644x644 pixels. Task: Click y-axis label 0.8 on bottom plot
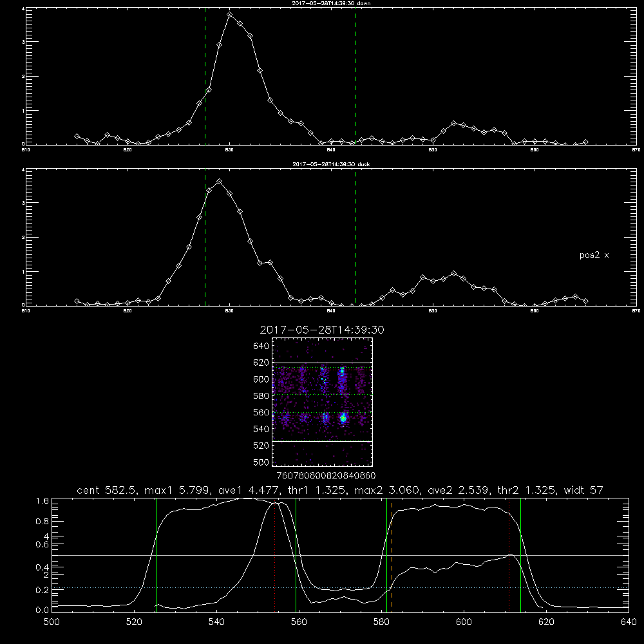(43, 522)
